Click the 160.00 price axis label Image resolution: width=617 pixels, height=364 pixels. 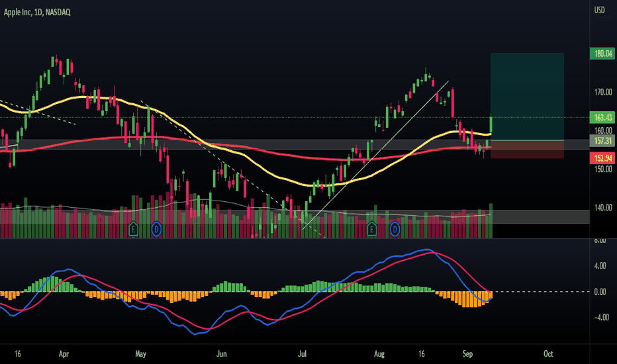603,130
